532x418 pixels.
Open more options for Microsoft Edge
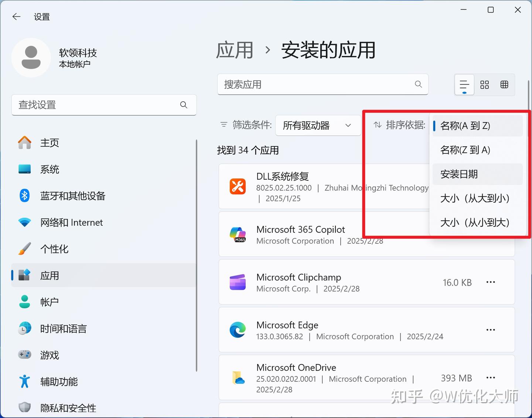coord(491,330)
